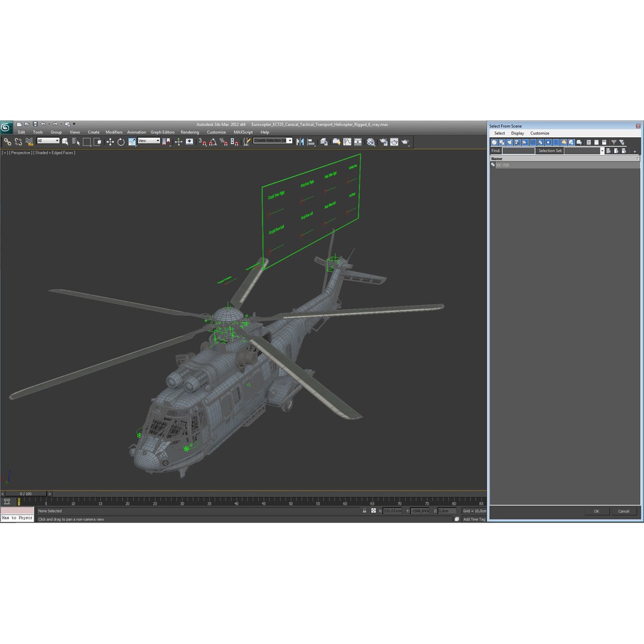Open the Edit menu
This screenshot has width=644, height=644.
tap(21, 132)
